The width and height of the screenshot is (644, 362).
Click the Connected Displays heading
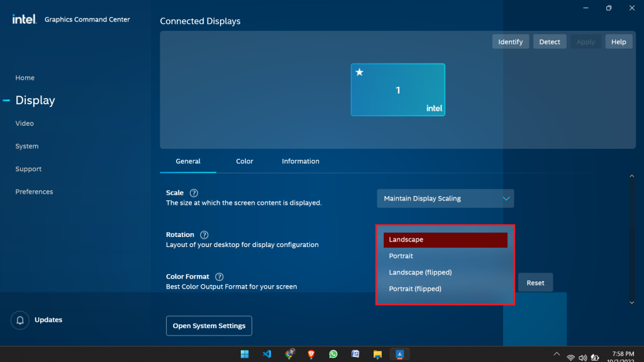tap(200, 21)
